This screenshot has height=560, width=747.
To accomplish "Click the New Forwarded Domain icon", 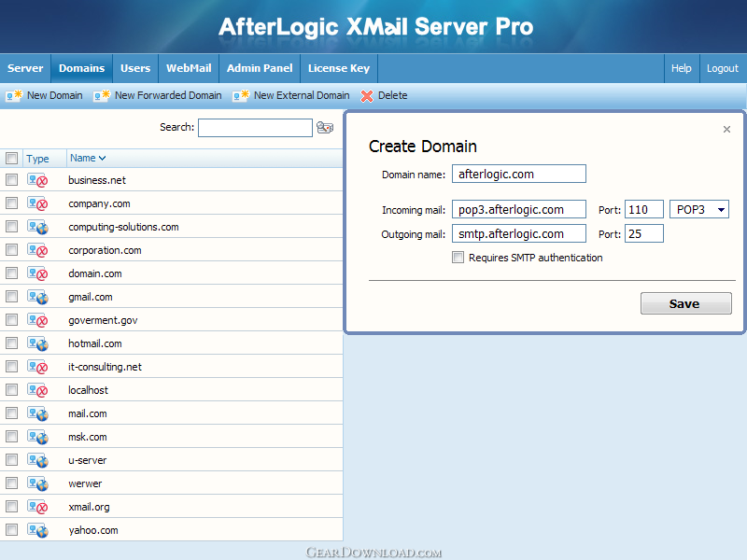I will [x=101, y=95].
